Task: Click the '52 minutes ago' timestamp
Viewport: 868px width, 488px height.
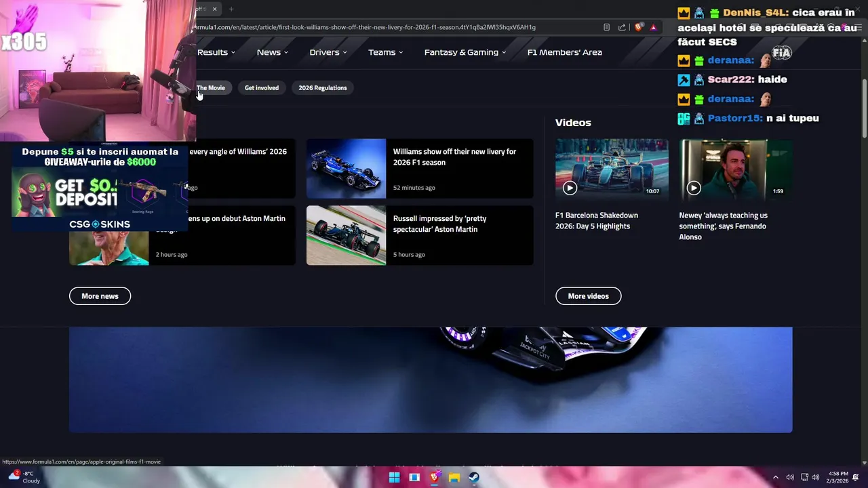Action: (414, 188)
